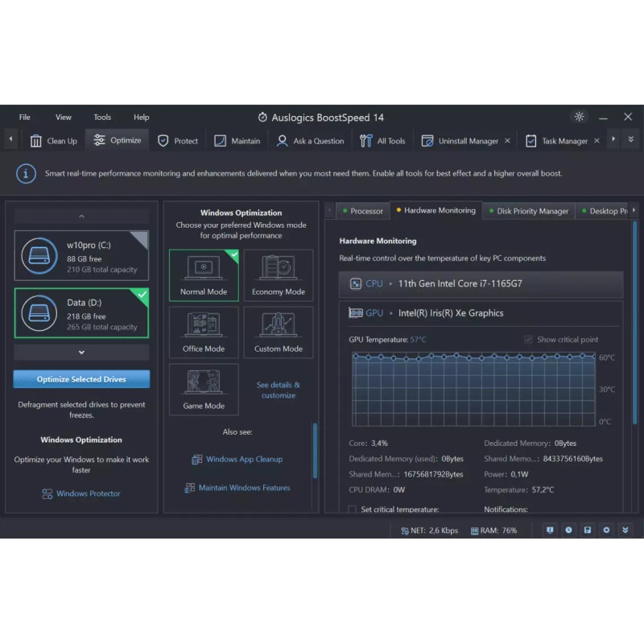Image resolution: width=644 pixels, height=644 pixels.
Task: Click the save disk icon in status bar
Action: pyautogui.click(x=588, y=530)
